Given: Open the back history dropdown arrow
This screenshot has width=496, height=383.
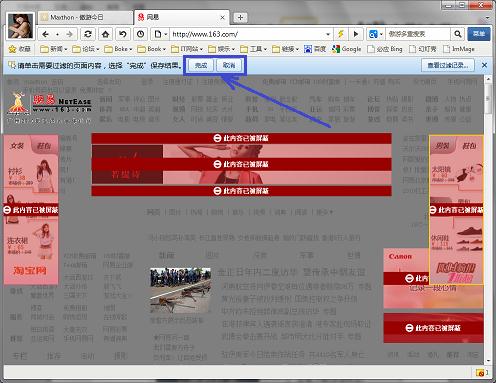Looking at the screenshot, I should click(x=58, y=34).
